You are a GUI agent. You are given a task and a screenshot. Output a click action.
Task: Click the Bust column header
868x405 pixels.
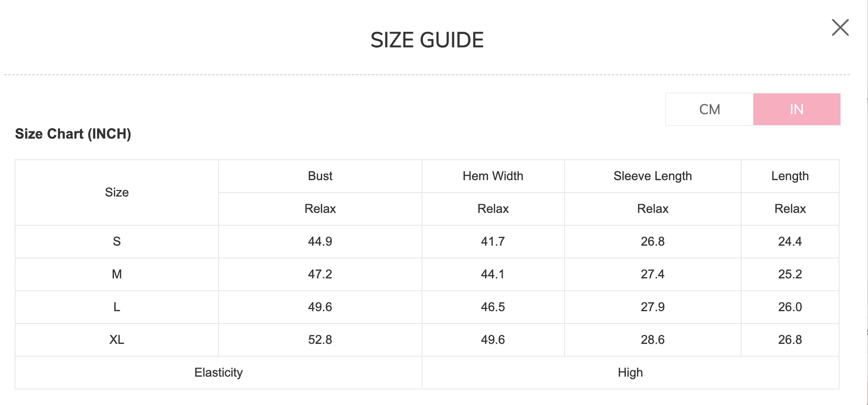320,176
